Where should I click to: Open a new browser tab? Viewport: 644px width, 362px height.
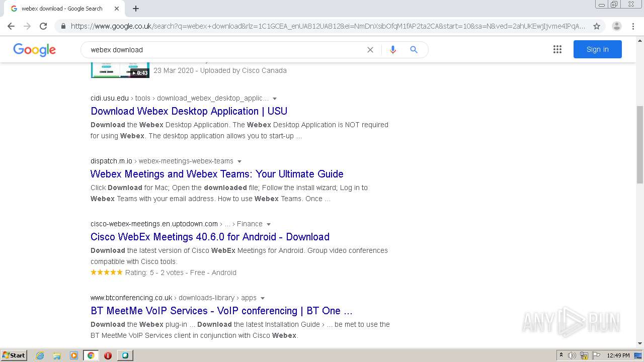pyautogui.click(x=136, y=9)
